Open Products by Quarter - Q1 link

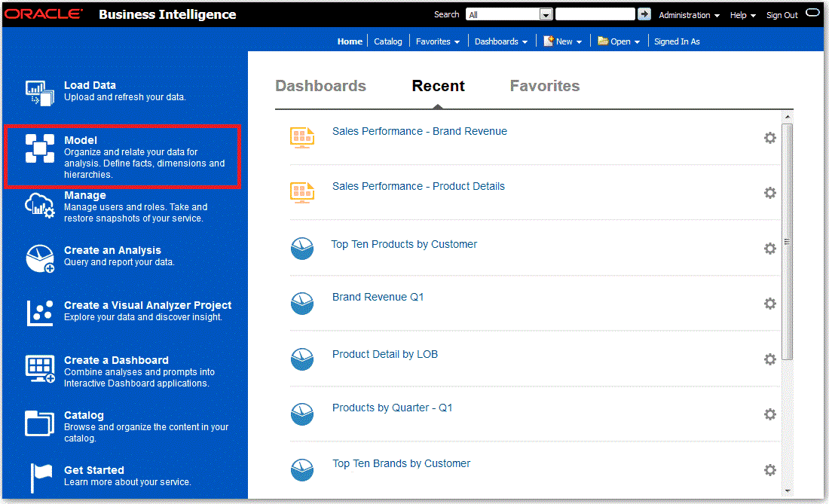392,408
